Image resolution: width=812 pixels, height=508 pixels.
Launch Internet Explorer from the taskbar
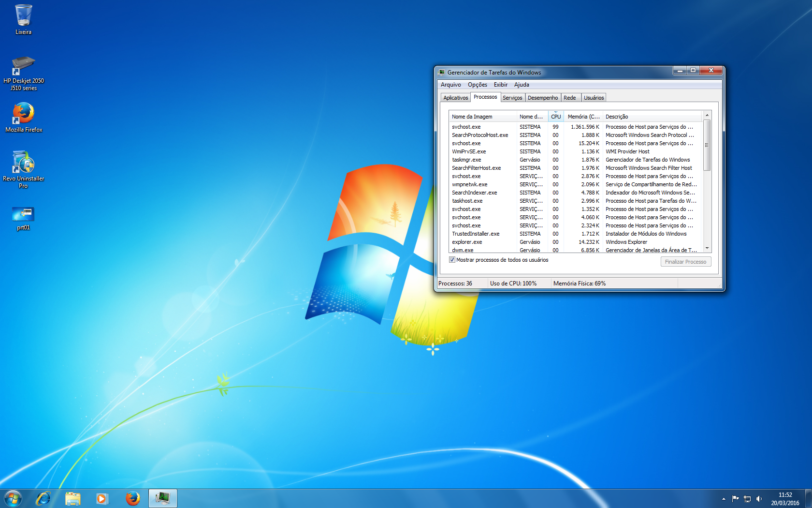pyautogui.click(x=43, y=498)
